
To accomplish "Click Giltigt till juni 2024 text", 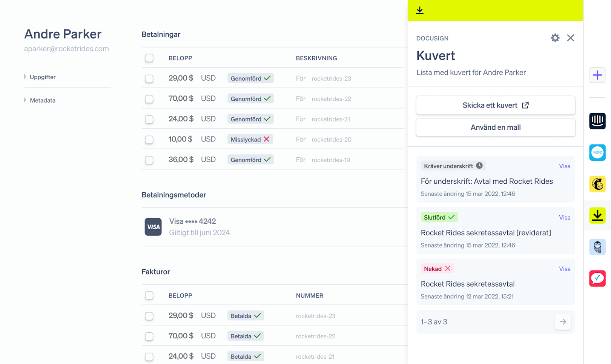I will click(200, 233).
